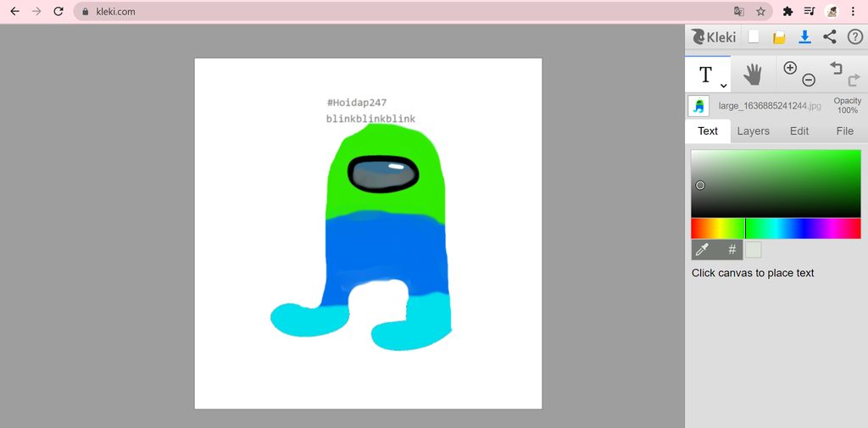Click the layer preview thumbnail

[698, 106]
